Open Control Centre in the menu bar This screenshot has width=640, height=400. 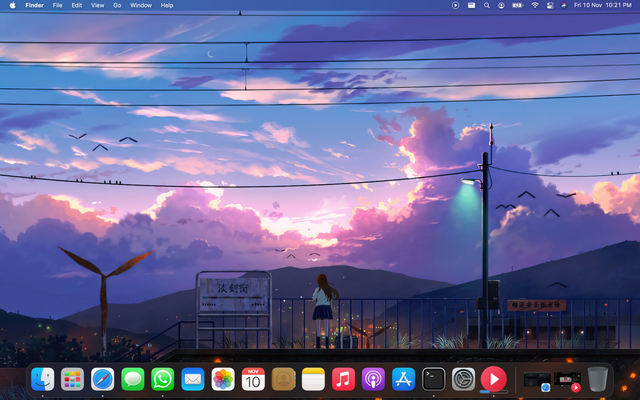pyautogui.click(x=550, y=5)
